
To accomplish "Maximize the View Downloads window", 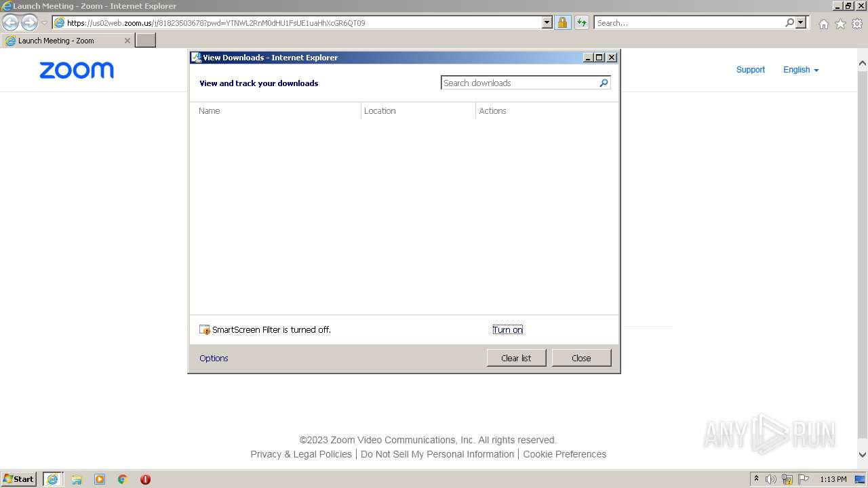I will tap(599, 58).
